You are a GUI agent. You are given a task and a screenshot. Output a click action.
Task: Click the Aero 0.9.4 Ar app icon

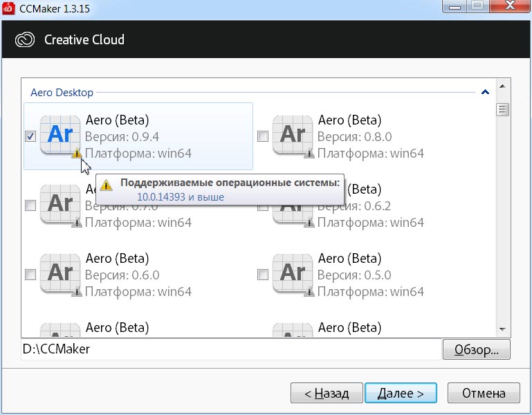pos(60,135)
